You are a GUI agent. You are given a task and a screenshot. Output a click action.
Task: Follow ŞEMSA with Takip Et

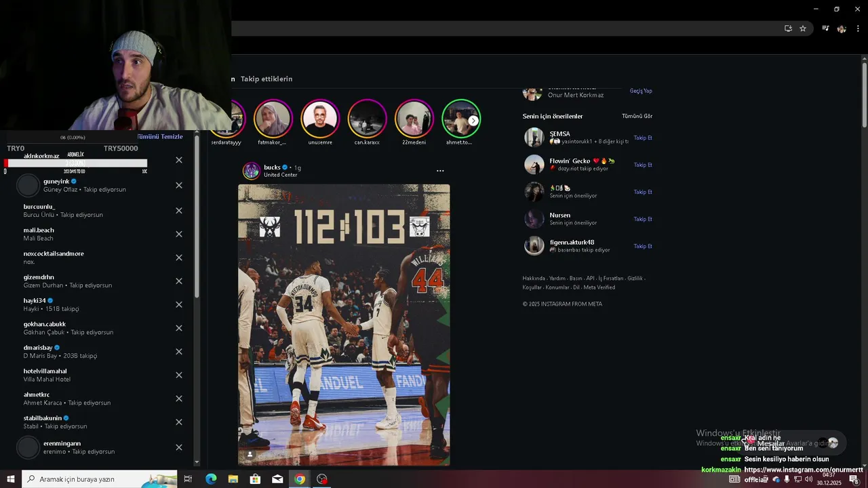pos(643,138)
